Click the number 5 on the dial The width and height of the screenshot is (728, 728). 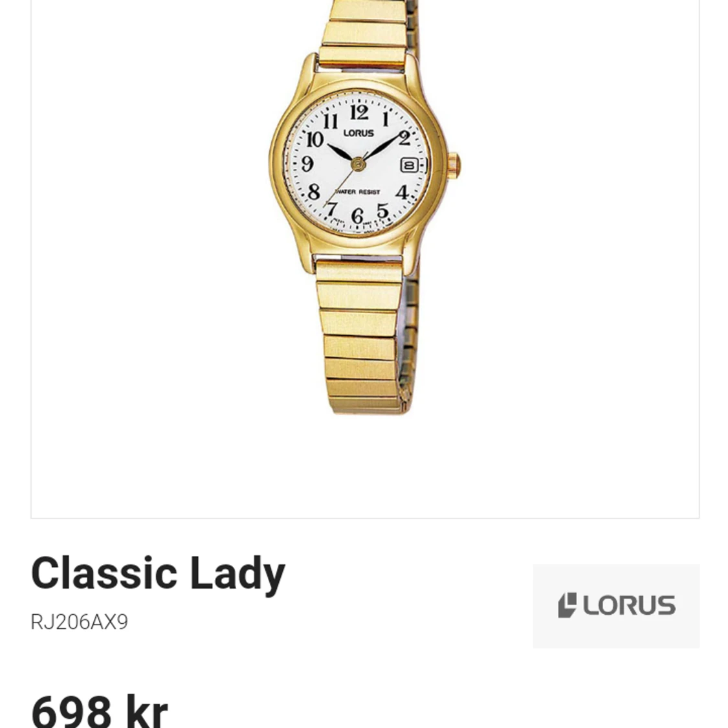pyautogui.click(x=382, y=211)
